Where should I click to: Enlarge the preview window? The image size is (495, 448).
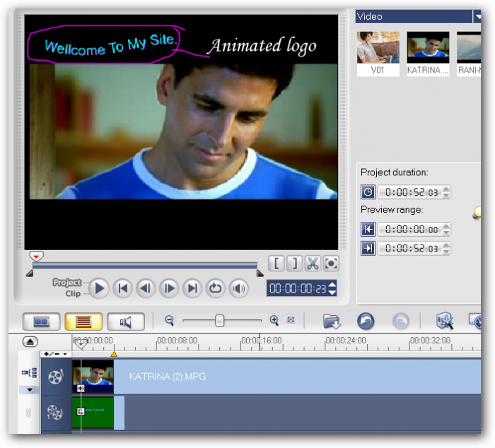[x=331, y=263]
